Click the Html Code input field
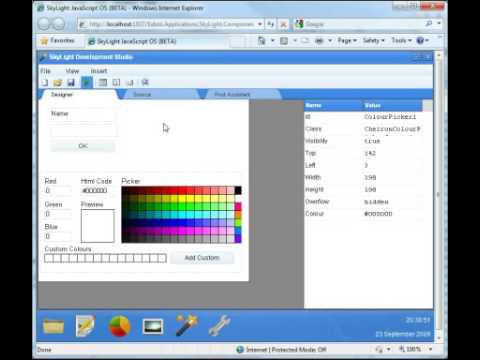This screenshot has width=480, height=360. pos(98,191)
